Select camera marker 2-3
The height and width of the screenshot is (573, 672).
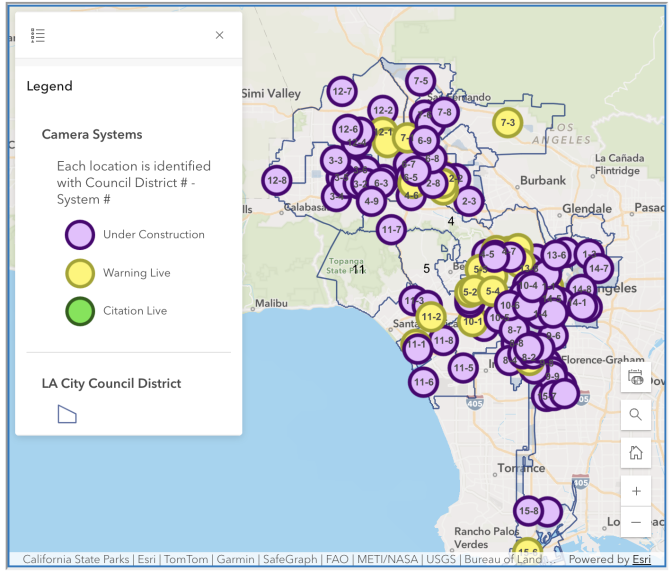469,201
